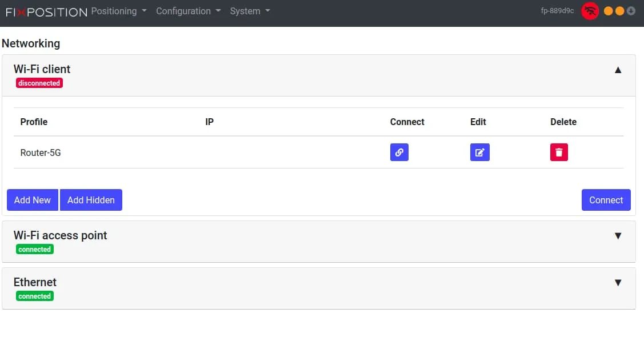This screenshot has width=644, height=349.
Task: Delete the Router-5G profile
Action: (559, 153)
